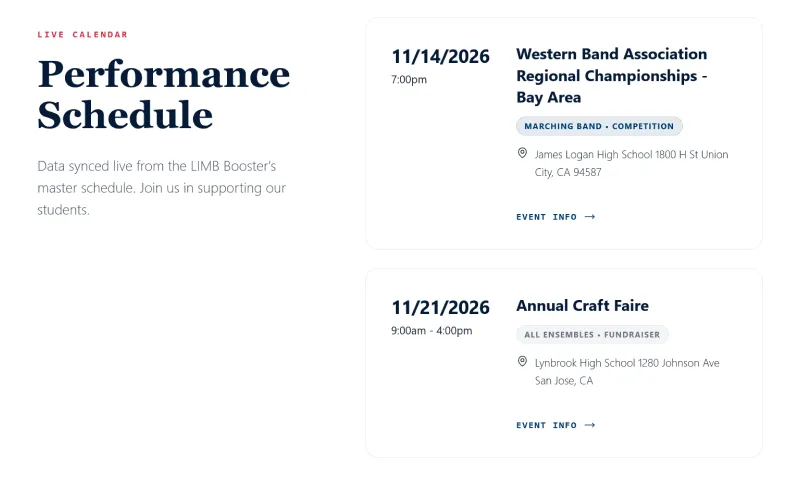Click the Bay Area championships event card
This screenshot has height=500, width=800.
click(564, 133)
